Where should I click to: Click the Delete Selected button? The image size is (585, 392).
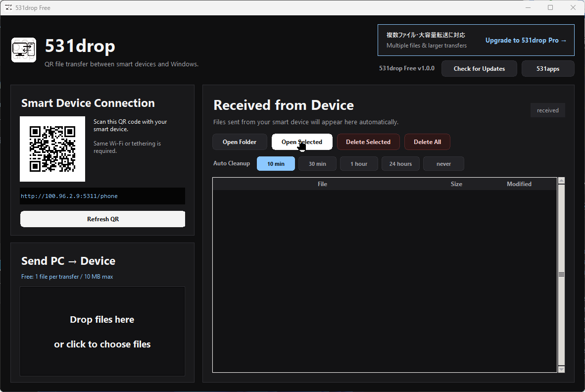(368, 142)
